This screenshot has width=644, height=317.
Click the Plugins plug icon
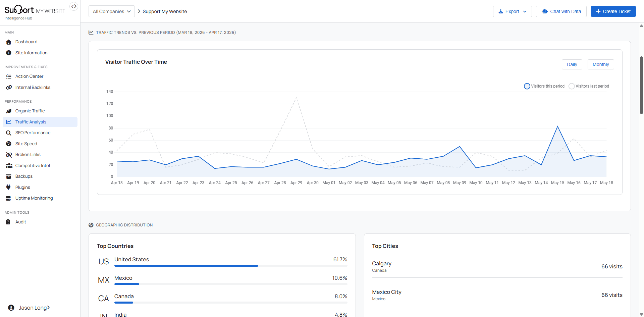tap(8, 188)
